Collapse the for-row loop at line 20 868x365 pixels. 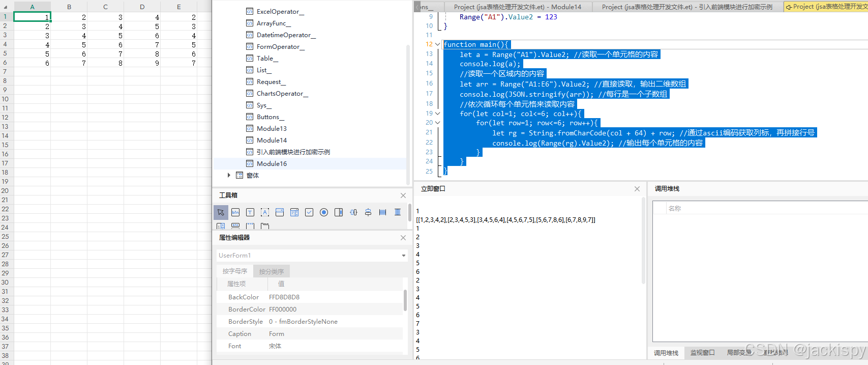(437, 123)
